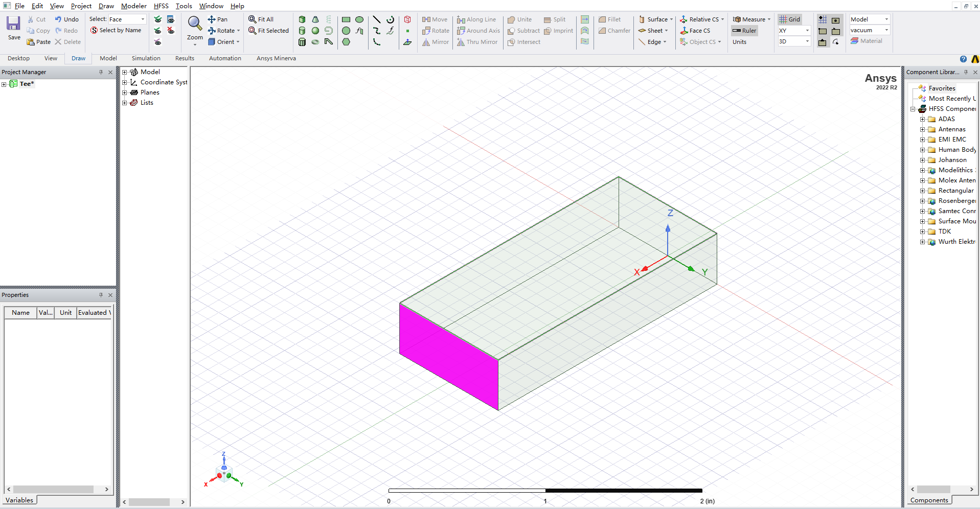Select the draw line tool
This screenshot has height=509, width=980.
pyautogui.click(x=377, y=19)
